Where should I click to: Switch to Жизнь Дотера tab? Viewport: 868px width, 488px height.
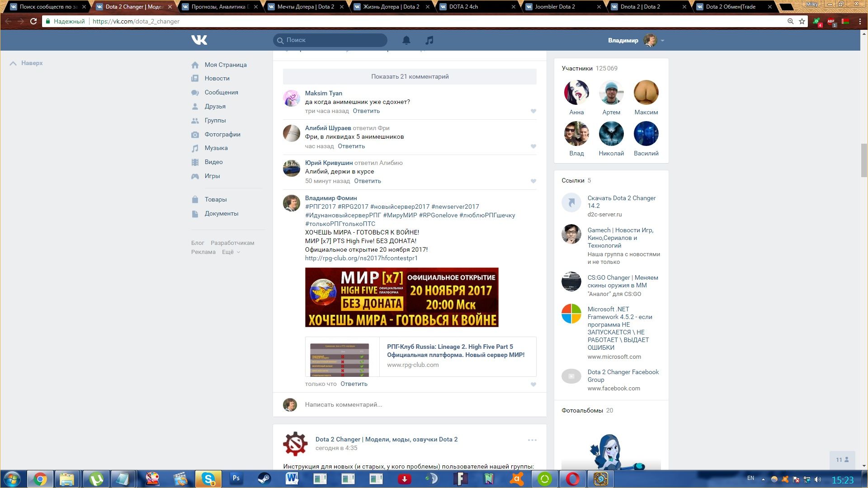coord(391,7)
